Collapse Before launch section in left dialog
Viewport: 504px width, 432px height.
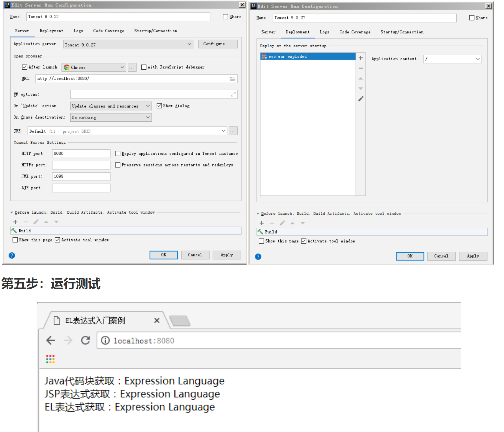[x=11, y=213]
